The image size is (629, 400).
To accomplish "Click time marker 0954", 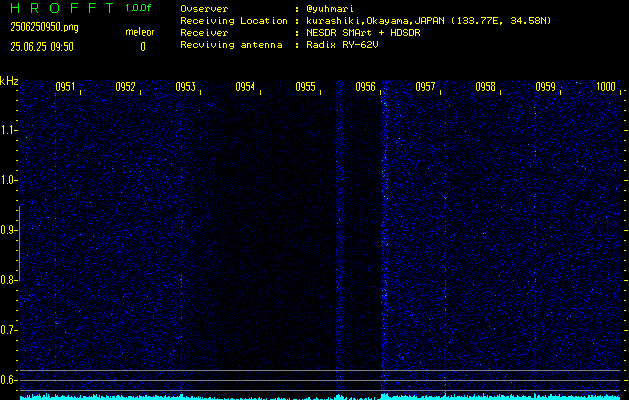I will [x=245, y=87].
